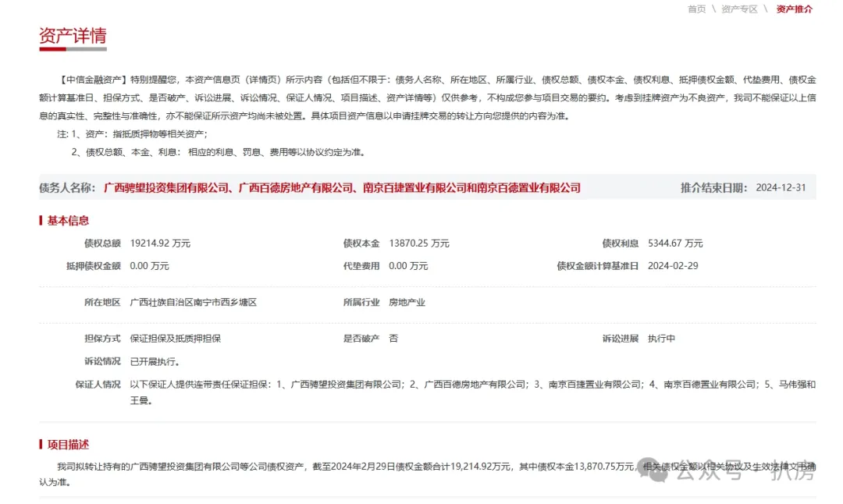This screenshot has width=843, height=504.
Task: Click the note line starting 2、债权总额
Action: tap(219, 152)
